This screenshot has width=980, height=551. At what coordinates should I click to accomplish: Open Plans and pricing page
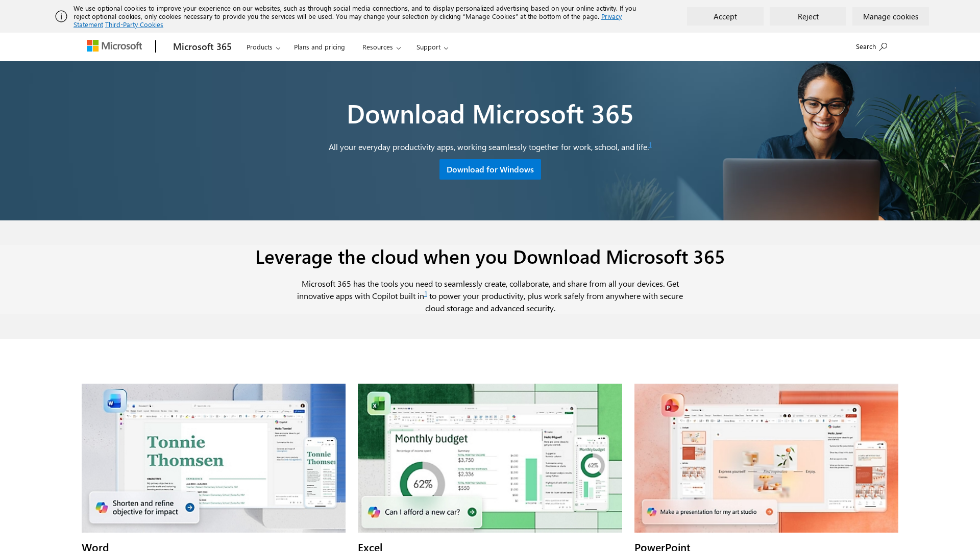(x=320, y=47)
